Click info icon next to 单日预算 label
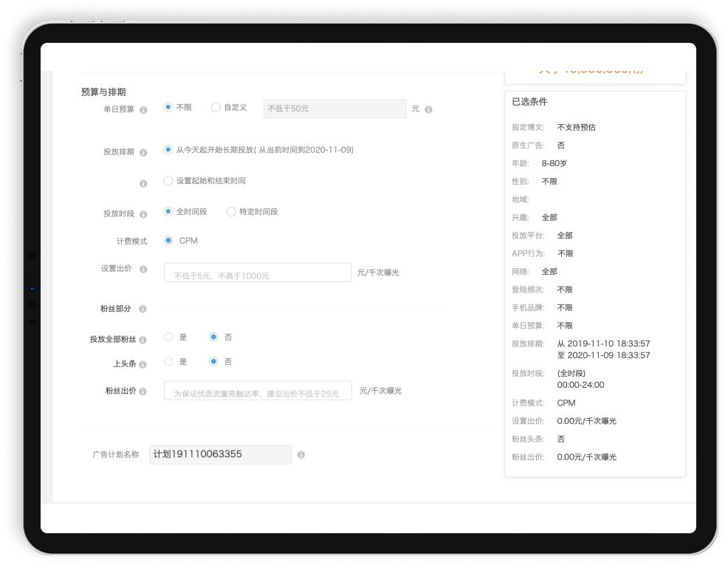The height and width of the screenshot is (565, 728). [x=143, y=109]
